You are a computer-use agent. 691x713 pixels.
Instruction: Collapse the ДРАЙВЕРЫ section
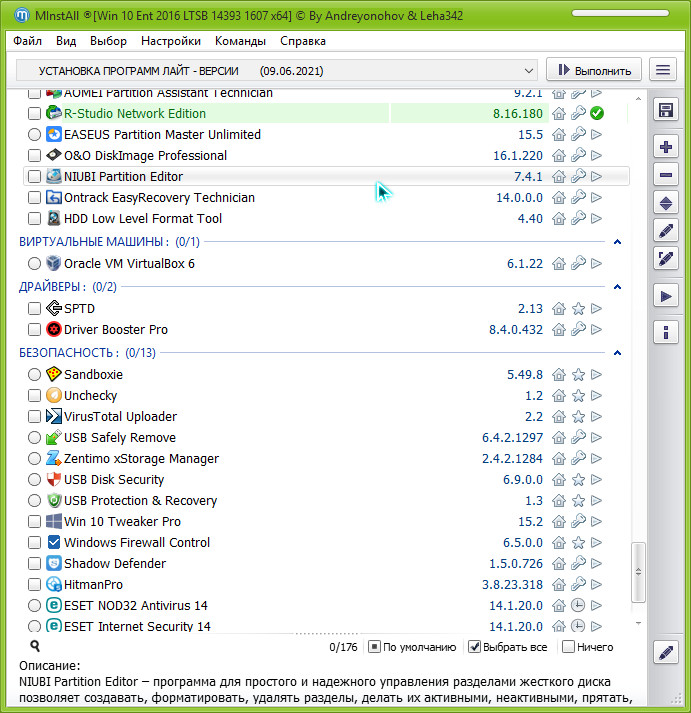click(x=617, y=287)
